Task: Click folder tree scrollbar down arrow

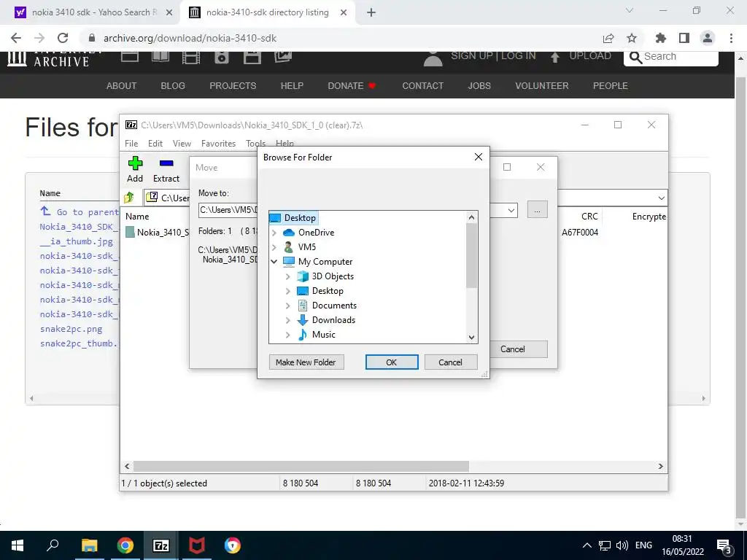Action: pos(472,337)
